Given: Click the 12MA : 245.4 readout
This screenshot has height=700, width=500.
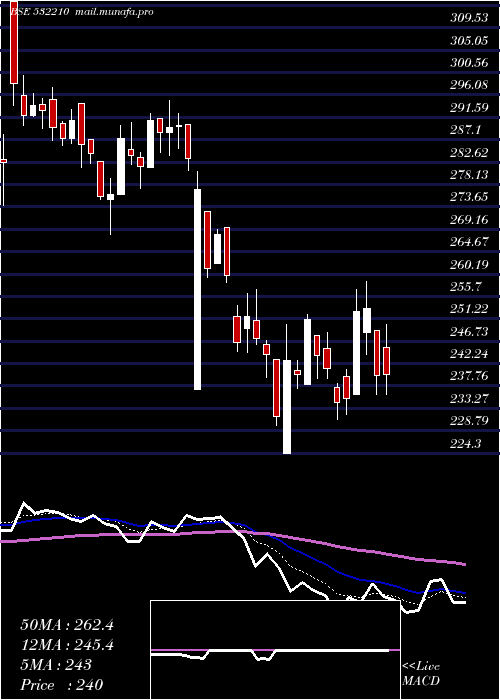Looking at the screenshot, I should click(x=67, y=645).
